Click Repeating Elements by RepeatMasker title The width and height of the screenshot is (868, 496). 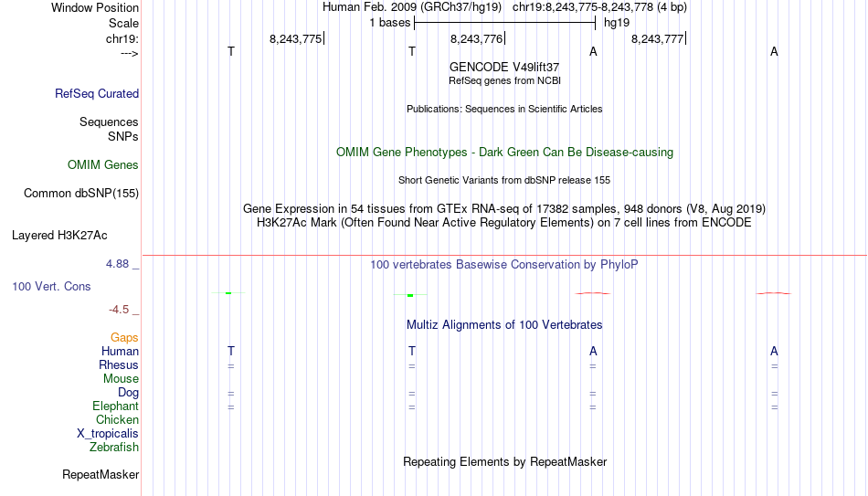pyautogui.click(x=504, y=461)
